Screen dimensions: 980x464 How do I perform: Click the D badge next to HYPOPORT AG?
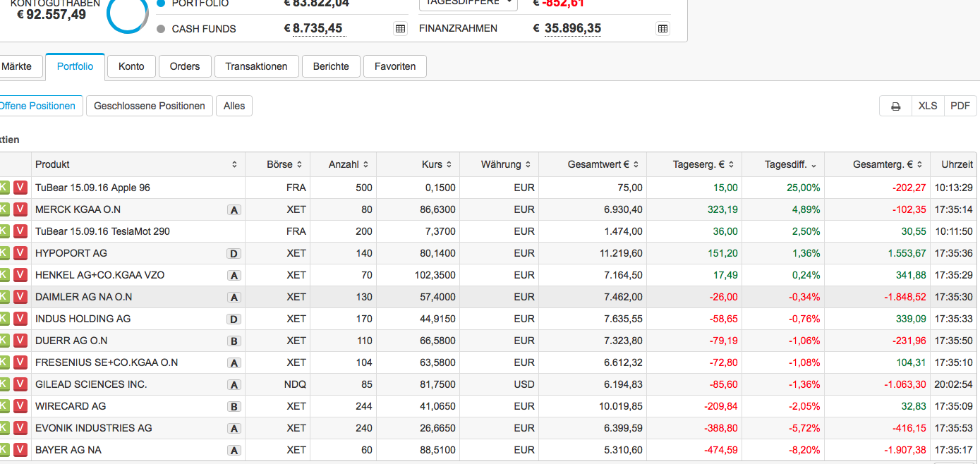pos(234,254)
